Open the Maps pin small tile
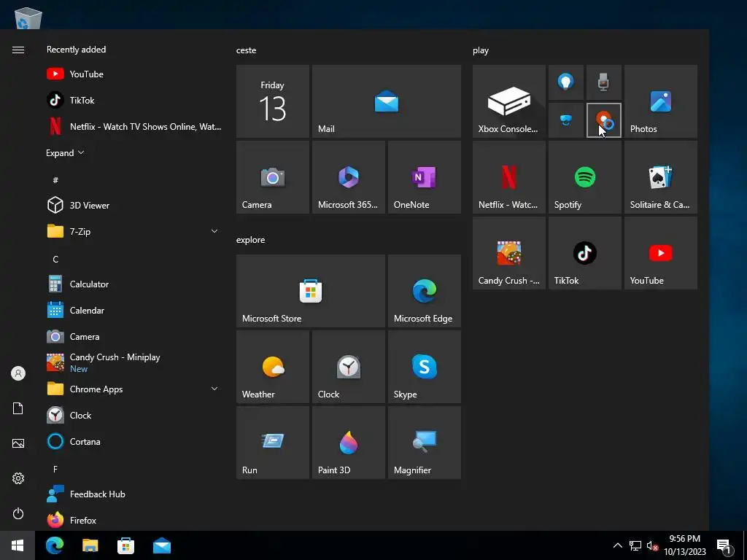Viewport: 747px width, 560px height. pos(603,120)
